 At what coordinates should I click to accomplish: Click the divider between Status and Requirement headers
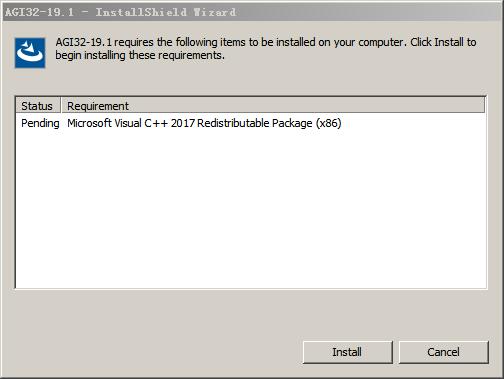coord(61,106)
